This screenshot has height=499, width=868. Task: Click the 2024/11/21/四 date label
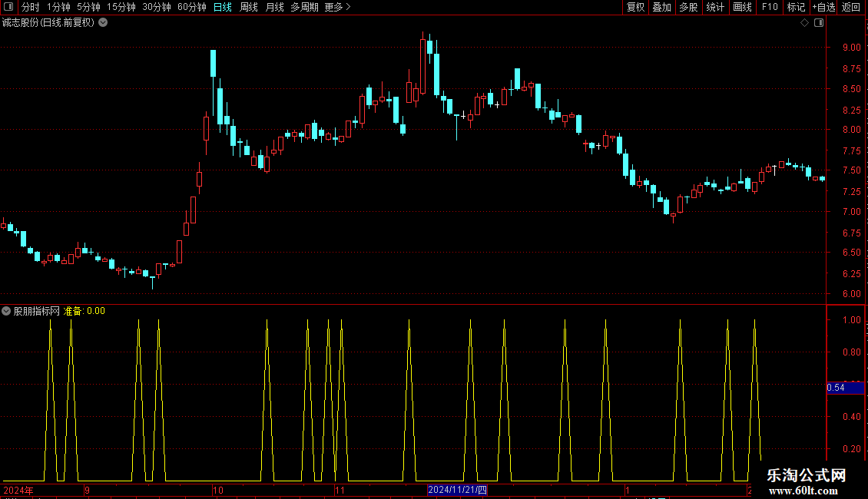click(x=457, y=490)
